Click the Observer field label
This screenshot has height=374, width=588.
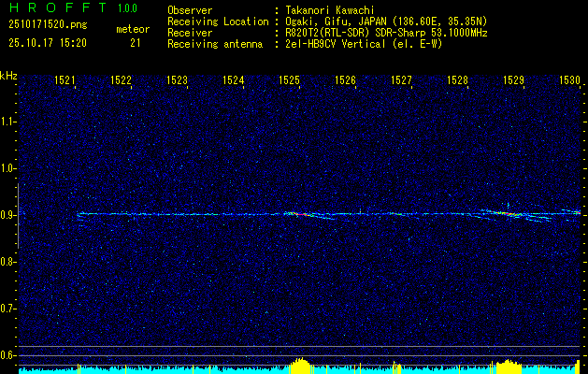[190, 10]
